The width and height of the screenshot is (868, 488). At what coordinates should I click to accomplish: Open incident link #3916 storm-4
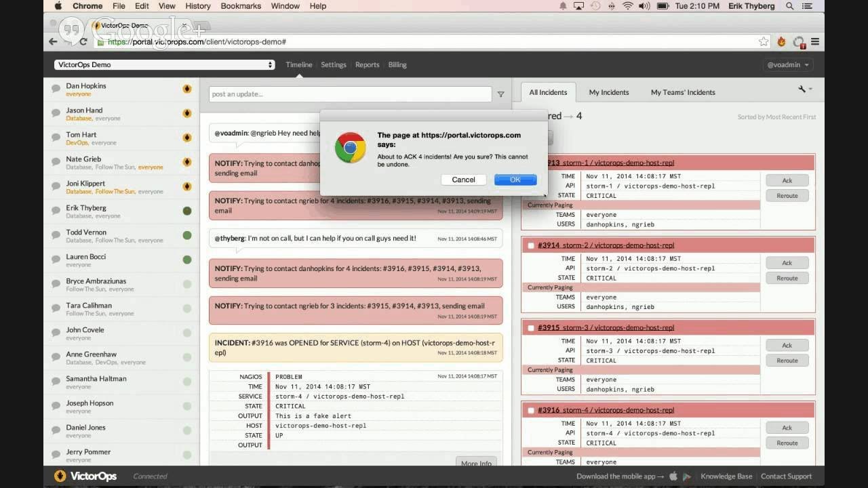tap(606, 410)
